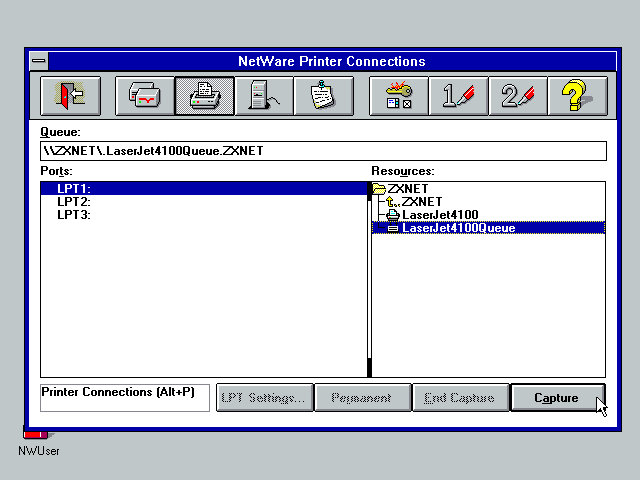Open NetWare Settings key icon

pos(399,96)
